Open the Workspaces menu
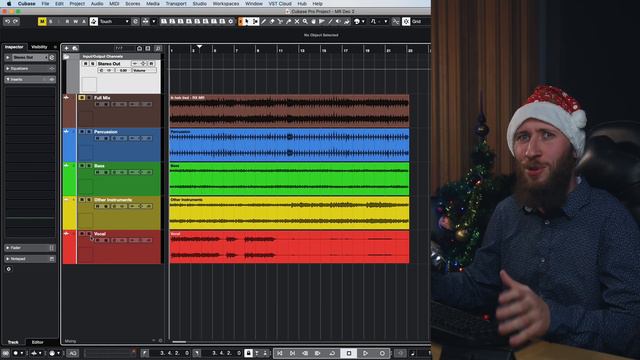The width and height of the screenshot is (640, 360). coord(226,3)
